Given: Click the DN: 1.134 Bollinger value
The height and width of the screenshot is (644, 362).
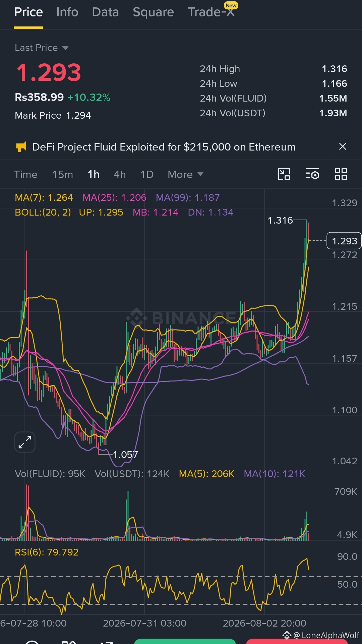Looking at the screenshot, I should click(211, 213).
